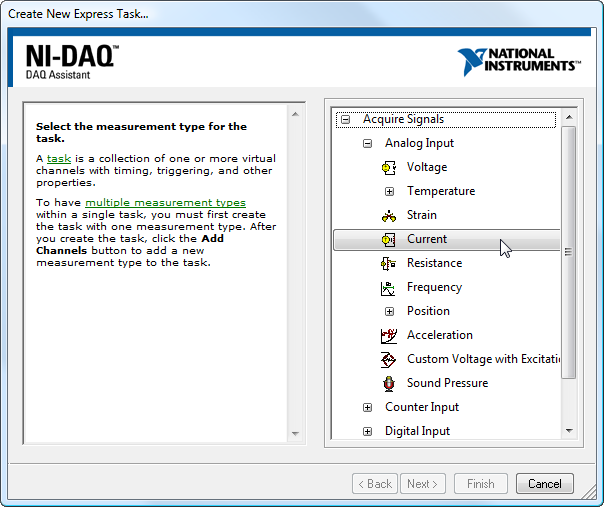Expand the Counter Input branch
Image resolution: width=604 pixels, height=507 pixels.
[x=367, y=407]
